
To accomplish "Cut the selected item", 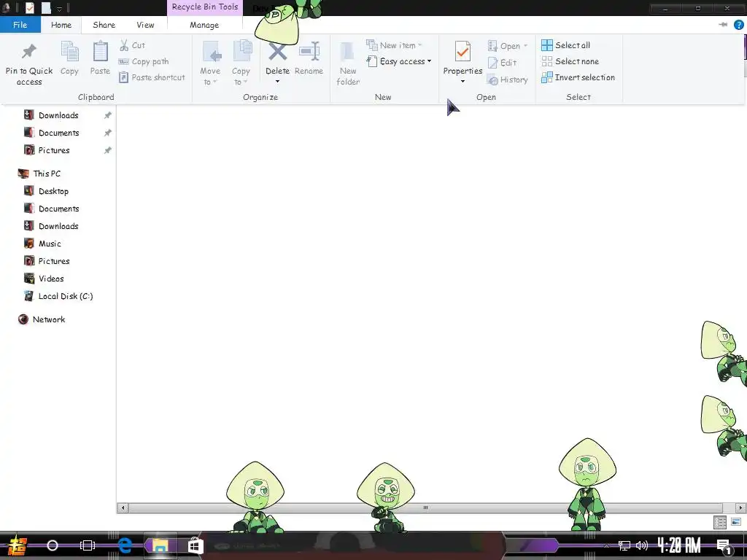I will [x=133, y=45].
